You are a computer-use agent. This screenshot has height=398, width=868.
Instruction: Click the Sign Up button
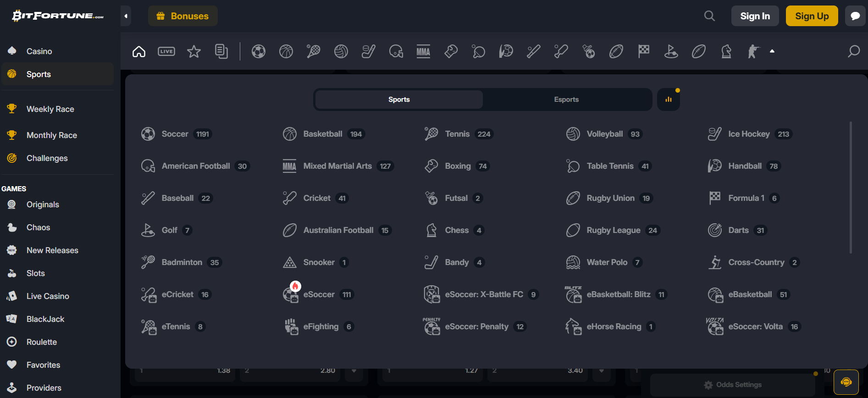click(812, 16)
